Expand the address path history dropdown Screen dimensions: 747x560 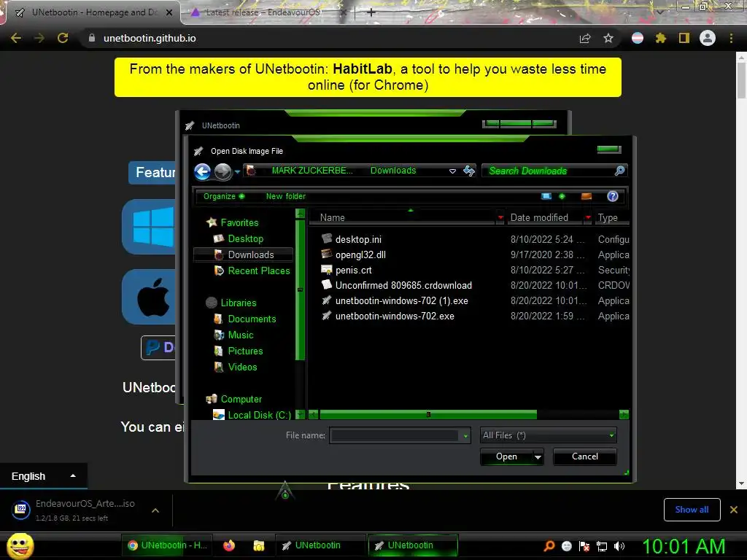452,171
